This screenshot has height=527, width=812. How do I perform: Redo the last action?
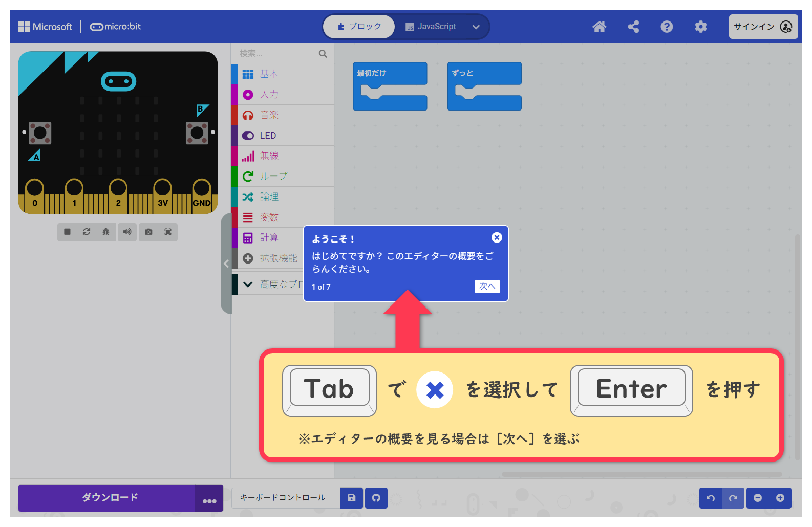pos(733,498)
